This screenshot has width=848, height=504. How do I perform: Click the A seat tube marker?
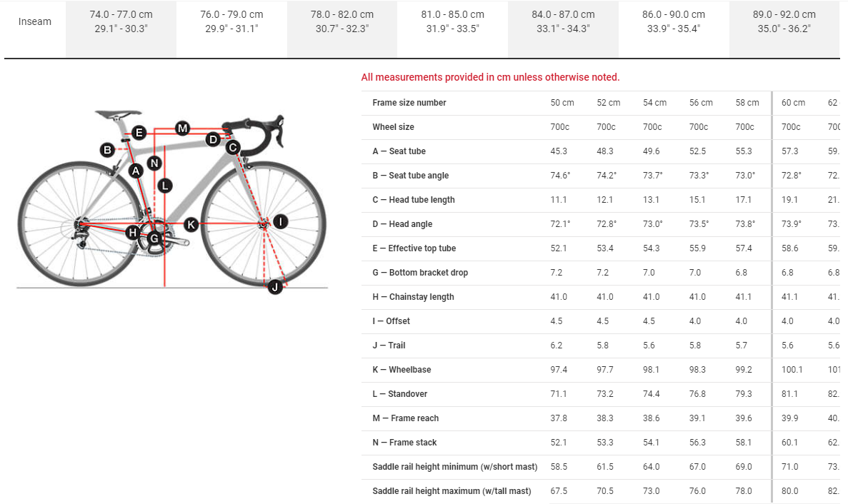(136, 171)
